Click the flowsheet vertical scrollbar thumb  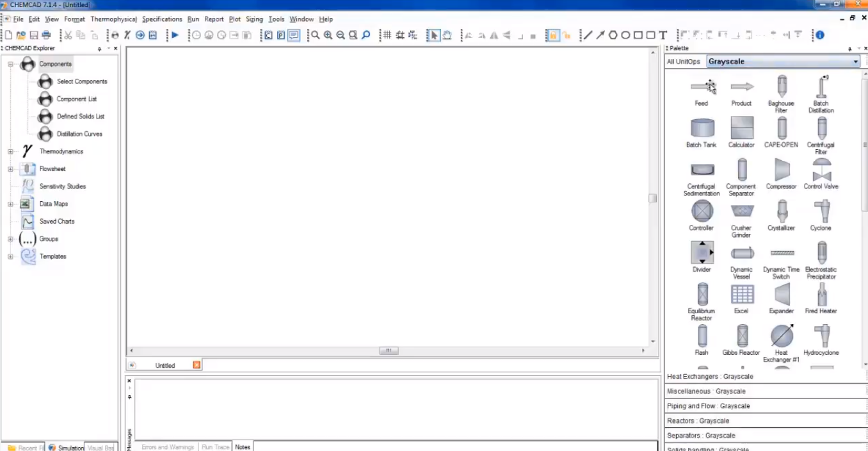pos(653,199)
